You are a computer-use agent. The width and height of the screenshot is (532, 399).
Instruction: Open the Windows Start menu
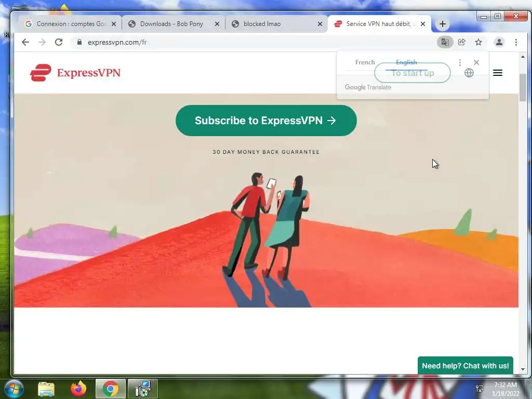point(14,389)
